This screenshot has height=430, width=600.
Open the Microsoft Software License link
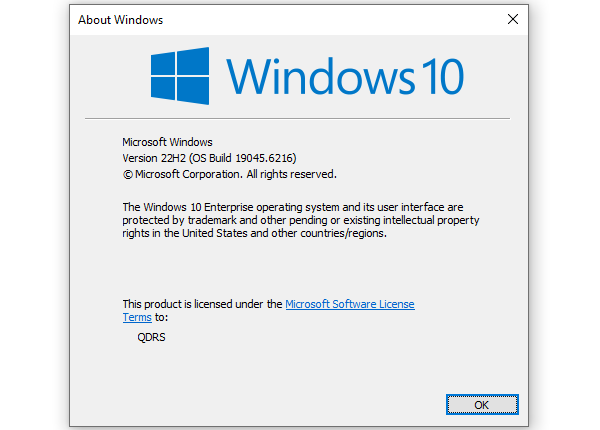tap(350, 304)
